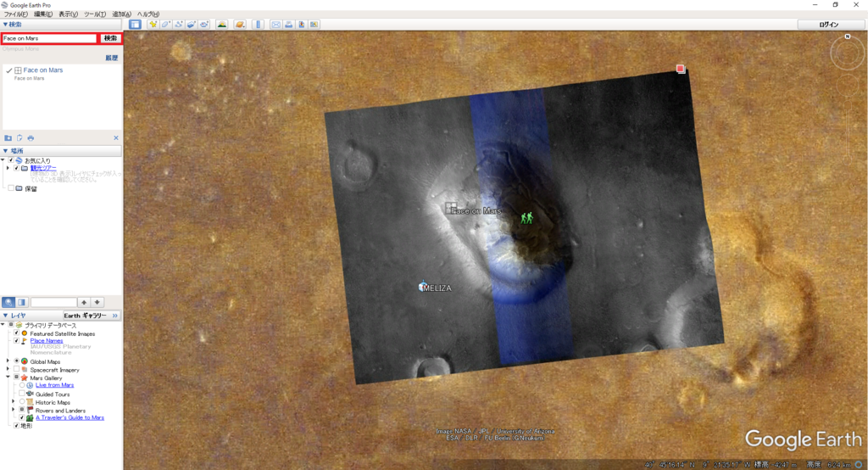Click the view in Google Maps icon

314,25
